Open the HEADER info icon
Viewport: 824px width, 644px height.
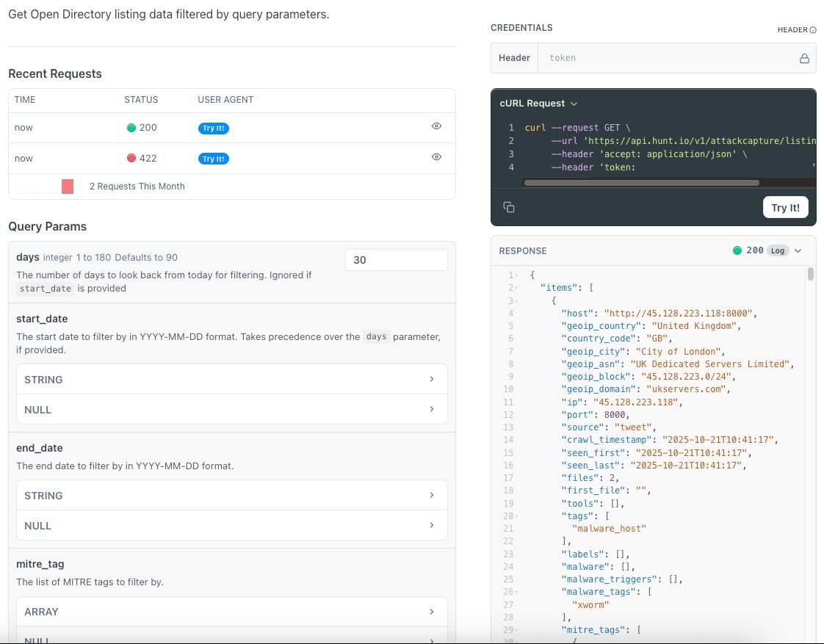pyautogui.click(x=813, y=30)
